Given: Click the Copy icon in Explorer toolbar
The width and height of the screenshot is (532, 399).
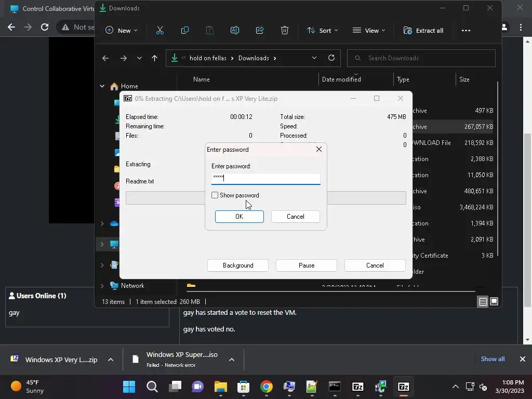Looking at the screenshot, I should [x=185, y=31].
